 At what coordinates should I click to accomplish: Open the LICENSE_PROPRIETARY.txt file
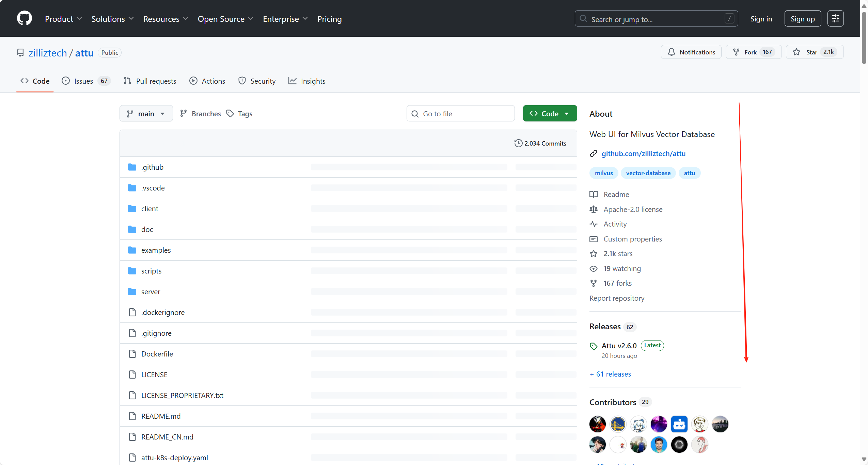tap(182, 395)
